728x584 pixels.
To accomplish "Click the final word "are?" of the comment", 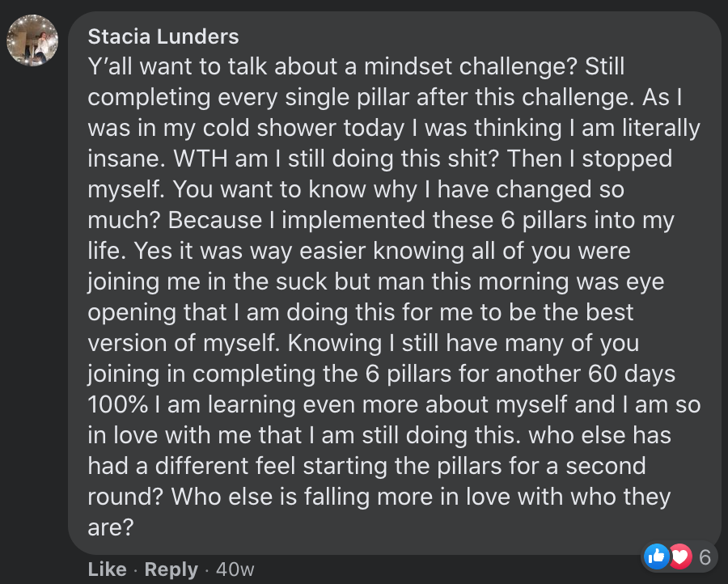I will pos(111,527).
